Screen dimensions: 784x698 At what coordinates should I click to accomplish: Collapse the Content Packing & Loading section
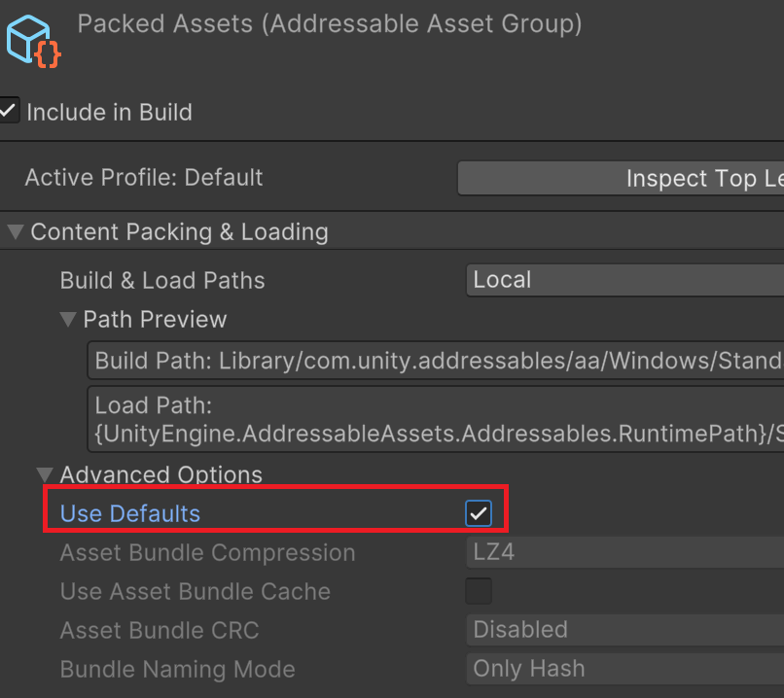coord(16,231)
